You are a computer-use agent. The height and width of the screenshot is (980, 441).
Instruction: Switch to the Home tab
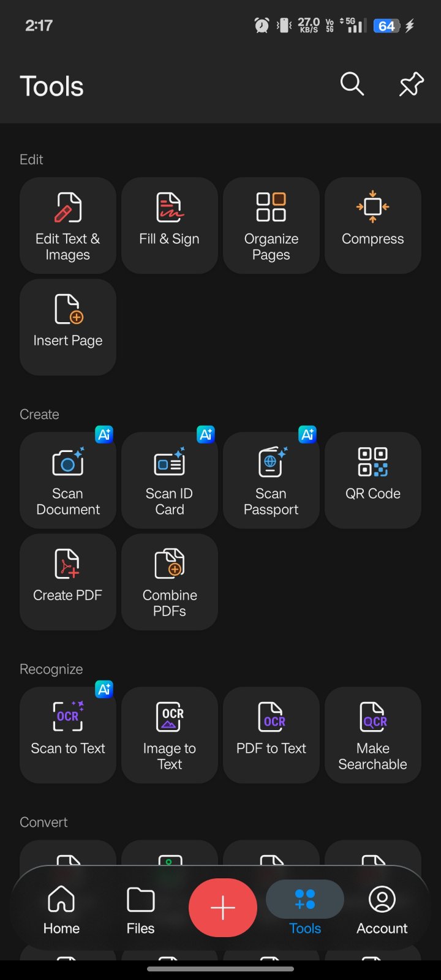61,909
